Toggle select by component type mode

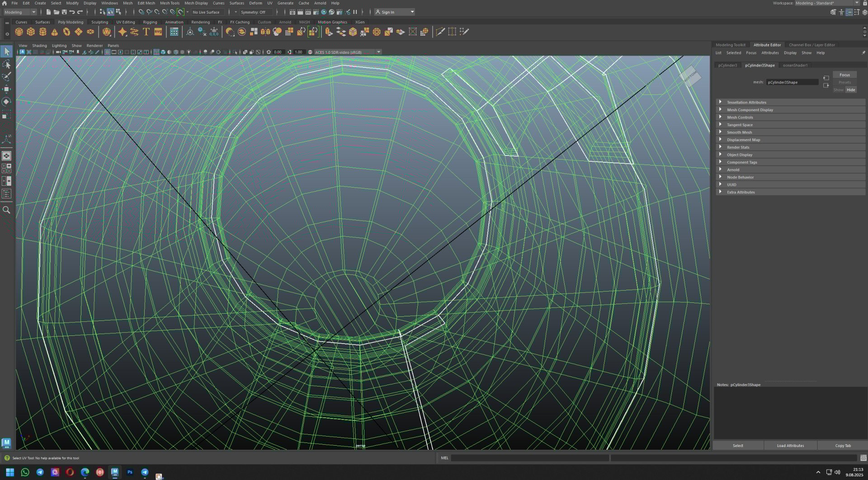point(118,12)
